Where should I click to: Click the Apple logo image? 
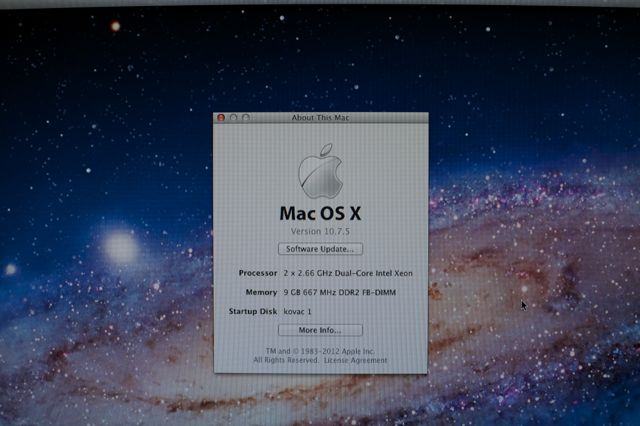[x=320, y=171]
